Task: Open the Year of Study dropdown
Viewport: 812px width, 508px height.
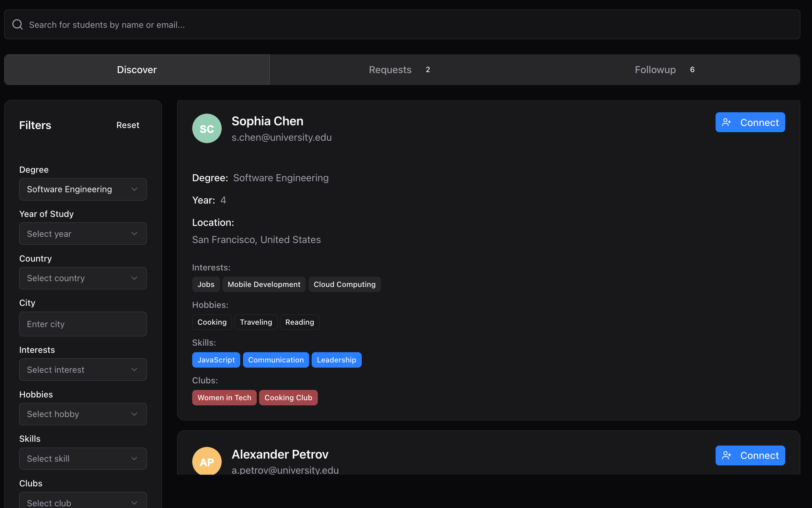Action: pos(83,234)
